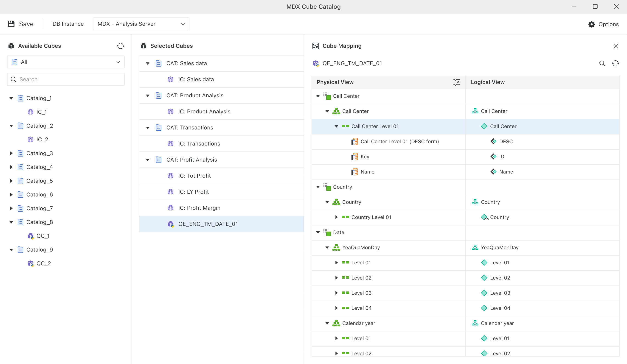Click the search icon in Cube Mapping
This screenshot has width=627, height=364.
(602, 63)
